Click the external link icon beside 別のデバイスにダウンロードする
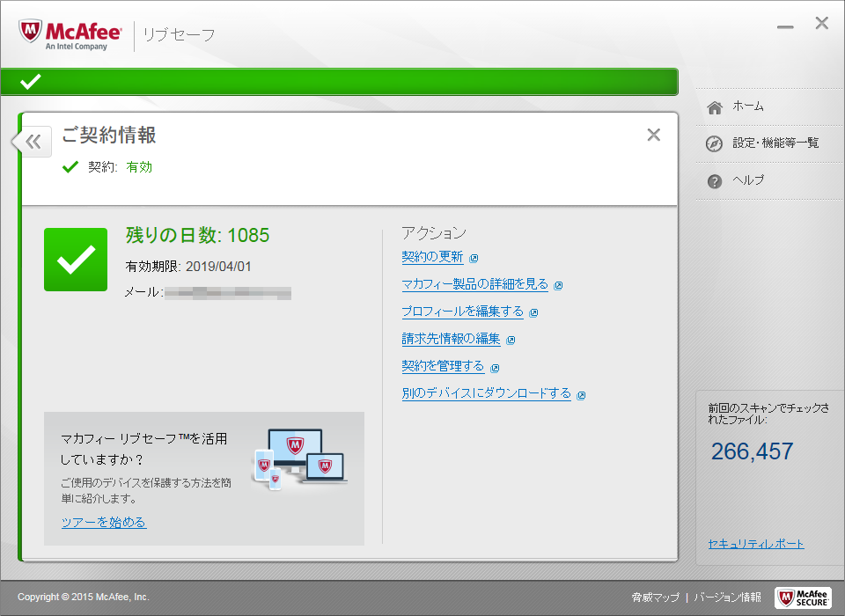845x616 pixels. pos(581,396)
